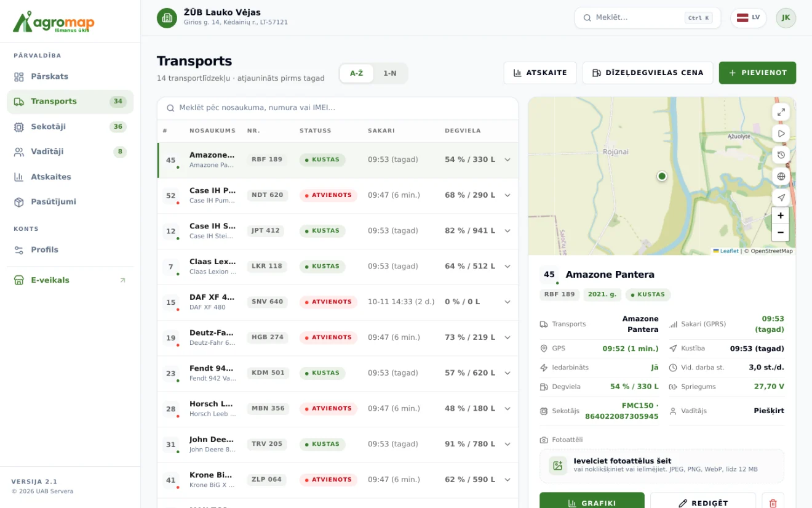Open E-veikals external link arrow
812x508 pixels.
point(122,280)
